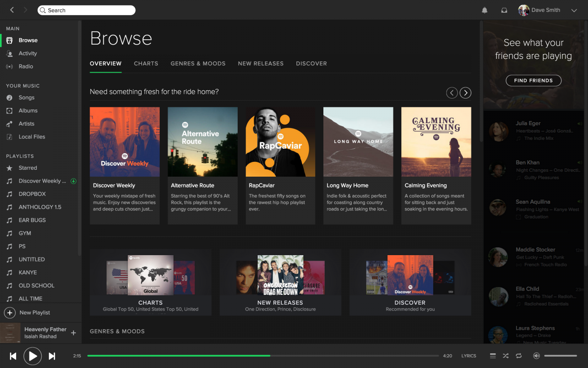Switch to the Genres & Moods tab
The width and height of the screenshot is (588, 368).
(x=198, y=63)
